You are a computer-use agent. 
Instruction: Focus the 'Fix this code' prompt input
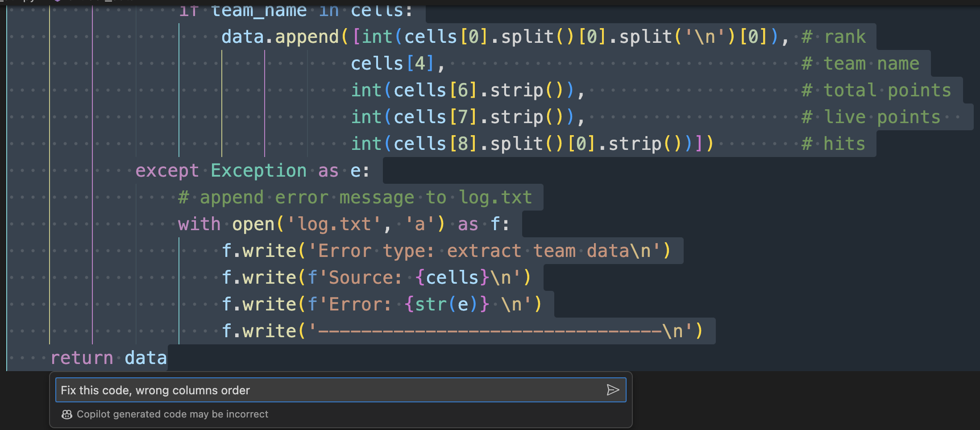point(330,390)
